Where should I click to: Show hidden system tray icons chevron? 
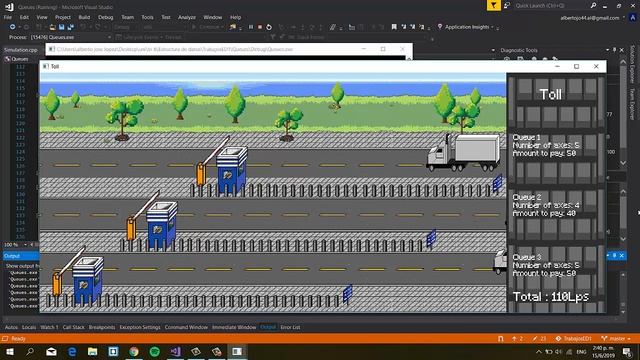pyautogui.click(x=539, y=352)
